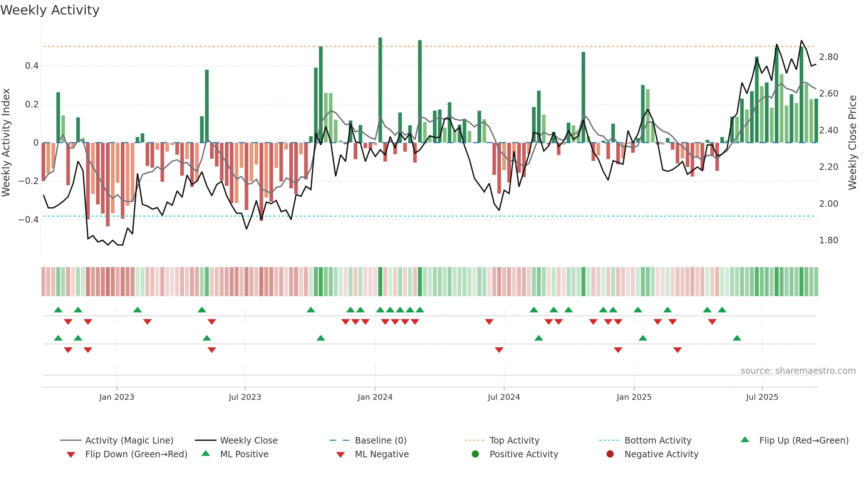The image size is (868, 488).
Task: Click the black Weekly Close legend line swatch
Action: coord(205,440)
